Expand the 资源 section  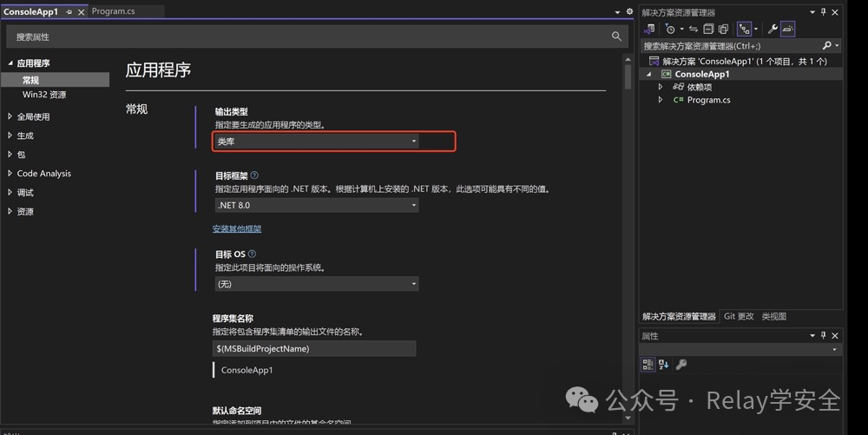[10, 211]
